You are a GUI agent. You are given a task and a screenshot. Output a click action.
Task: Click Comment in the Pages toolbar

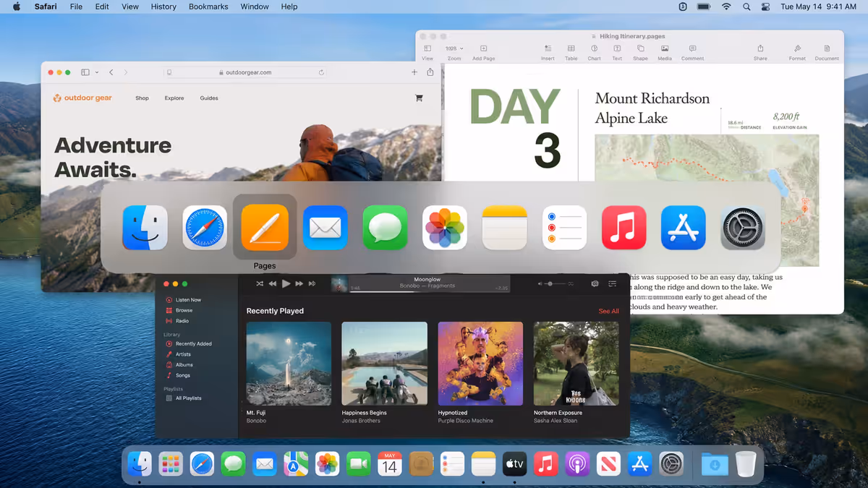coord(692,52)
